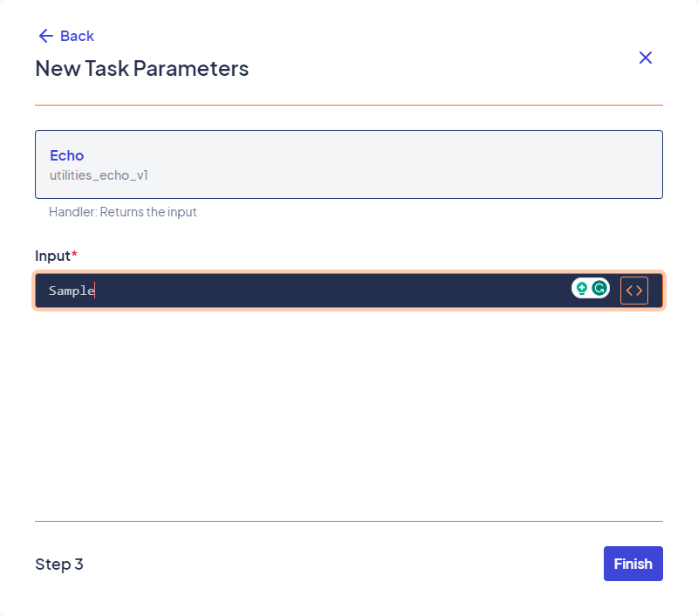Click the Finish button
The height and width of the screenshot is (616, 698).
(x=633, y=564)
